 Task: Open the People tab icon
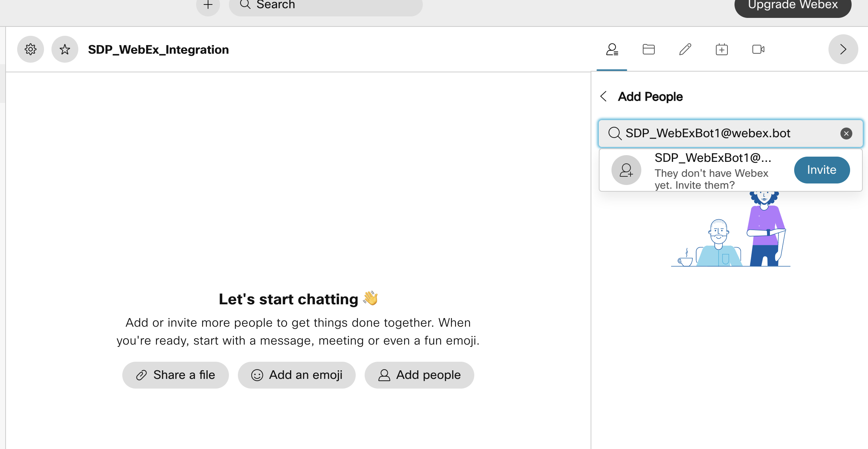(x=612, y=49)
